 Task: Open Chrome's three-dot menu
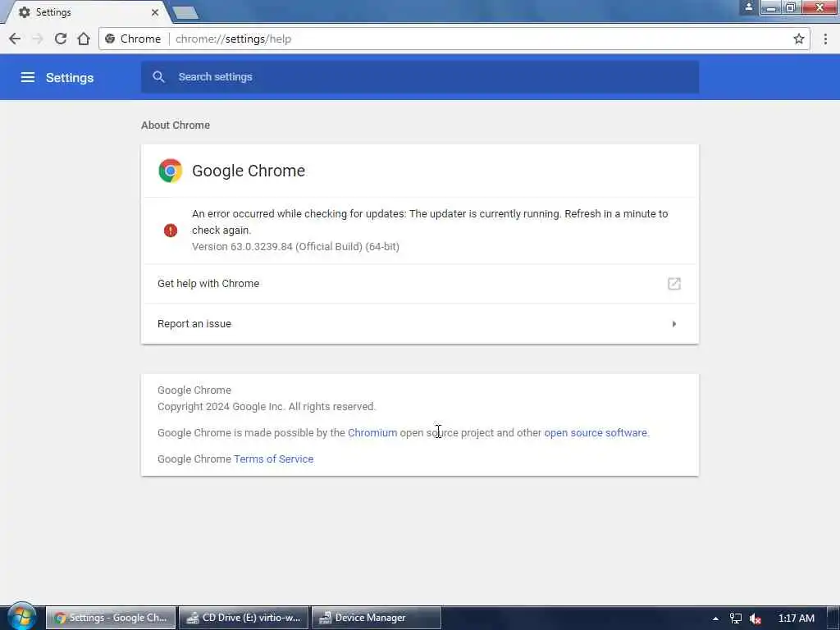point(825,39)
